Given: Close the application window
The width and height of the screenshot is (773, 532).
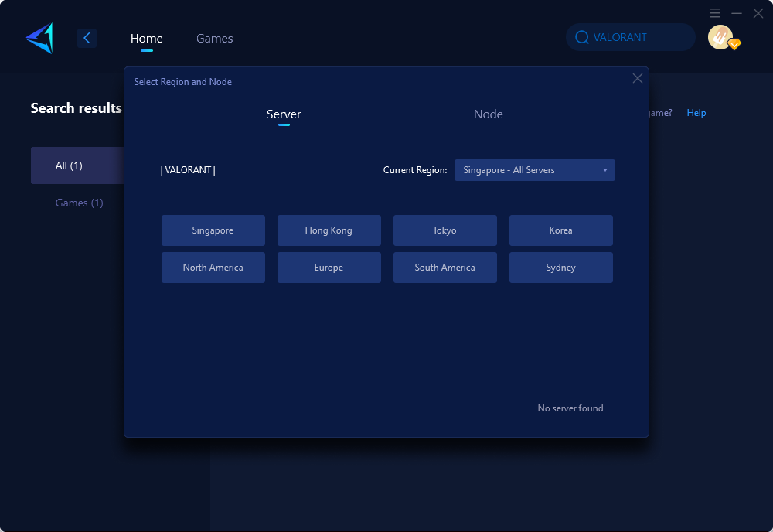Looking at the screenshot, I should click(758, 13).
